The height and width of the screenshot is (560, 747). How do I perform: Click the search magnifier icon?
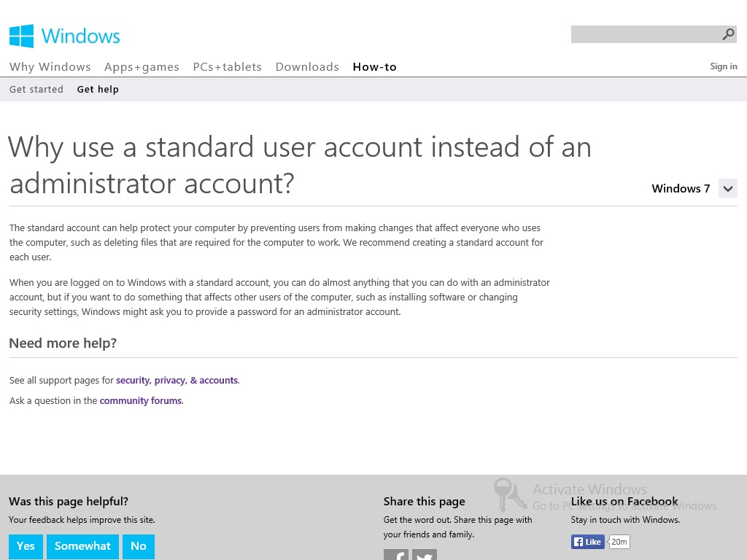[728, 34]
